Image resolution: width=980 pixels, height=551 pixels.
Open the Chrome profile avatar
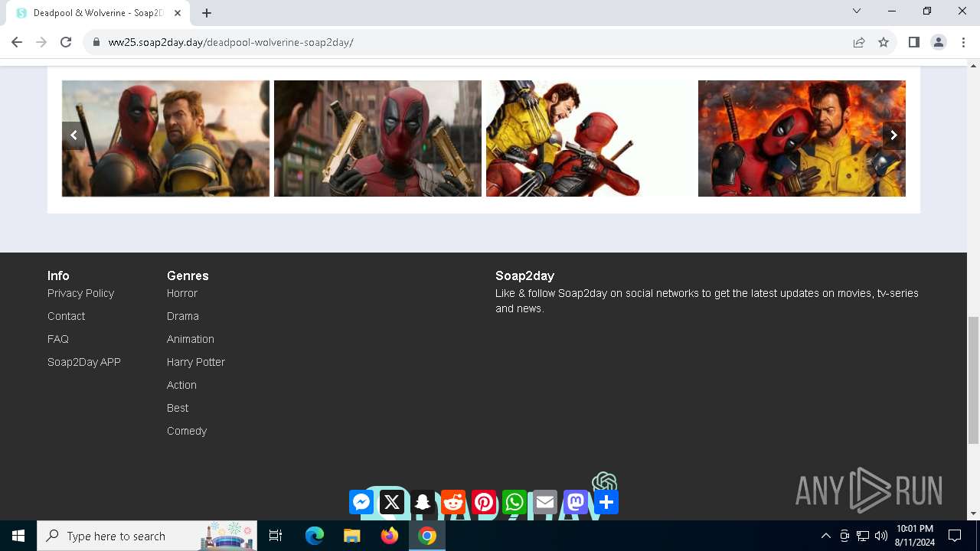point(939,42)
